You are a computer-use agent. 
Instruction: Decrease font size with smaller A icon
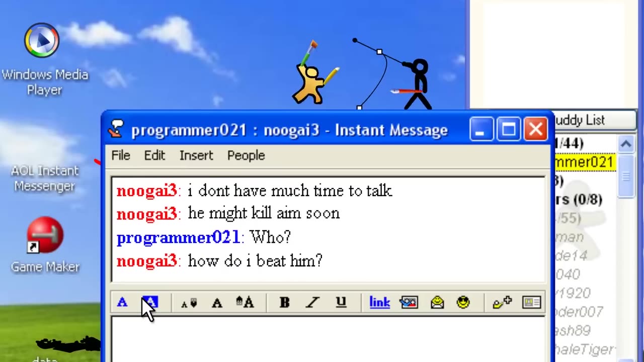[189, 303]
